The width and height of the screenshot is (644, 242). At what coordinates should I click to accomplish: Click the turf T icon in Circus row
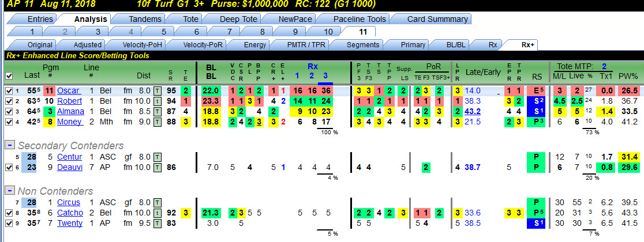click(x=158, y=202)
